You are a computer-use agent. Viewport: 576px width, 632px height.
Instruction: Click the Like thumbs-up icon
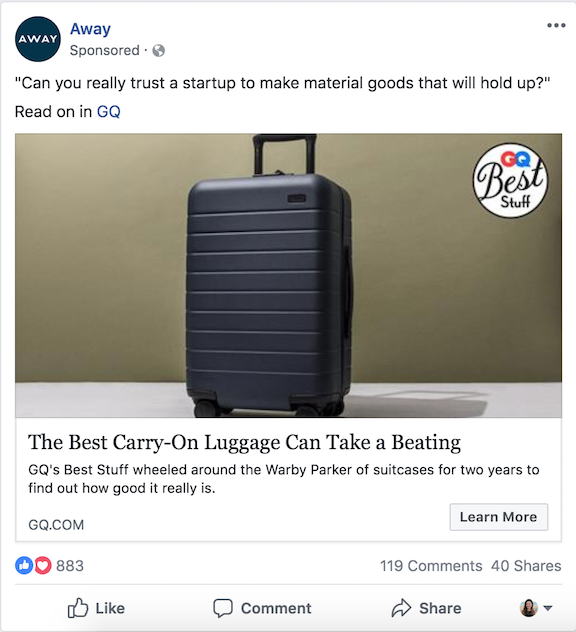click(77, 608)
